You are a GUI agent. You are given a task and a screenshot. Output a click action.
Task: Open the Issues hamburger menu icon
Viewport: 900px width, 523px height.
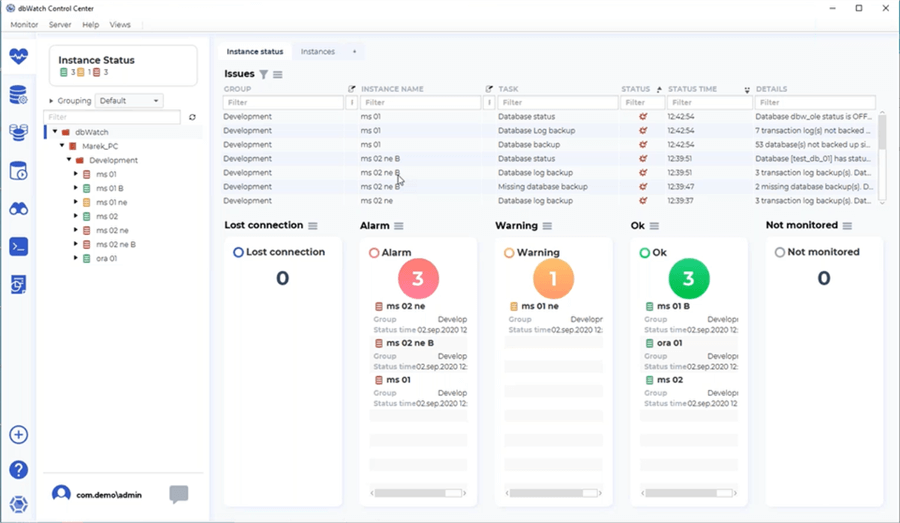tap(278, 74)
